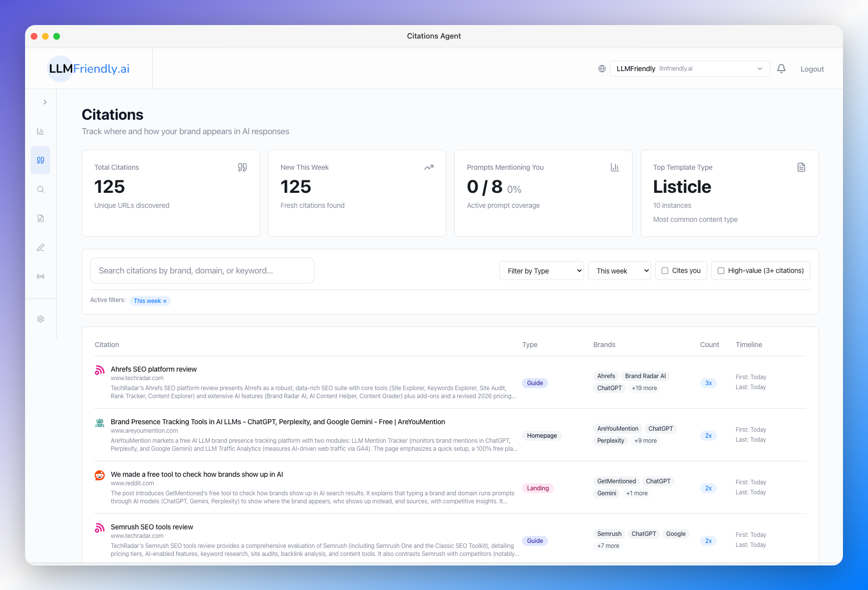Expand +9 more brands in AreYouMention row
868x590 pixels.
(645, 441)
